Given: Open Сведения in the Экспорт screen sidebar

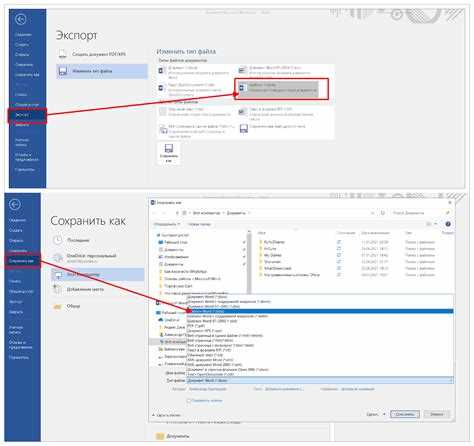Looking at the screenshot, I should point(23,35).
